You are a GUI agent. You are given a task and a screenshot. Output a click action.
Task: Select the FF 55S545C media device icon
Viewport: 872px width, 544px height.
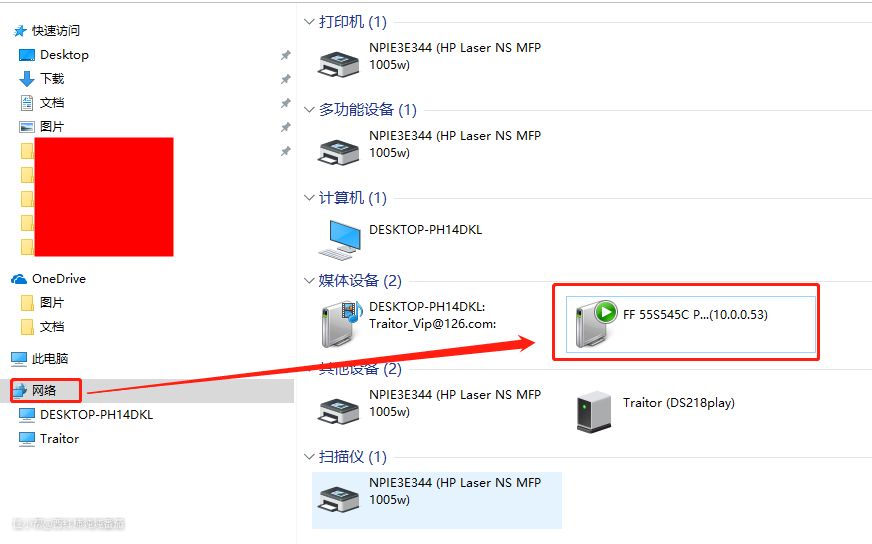click(596, 324)
